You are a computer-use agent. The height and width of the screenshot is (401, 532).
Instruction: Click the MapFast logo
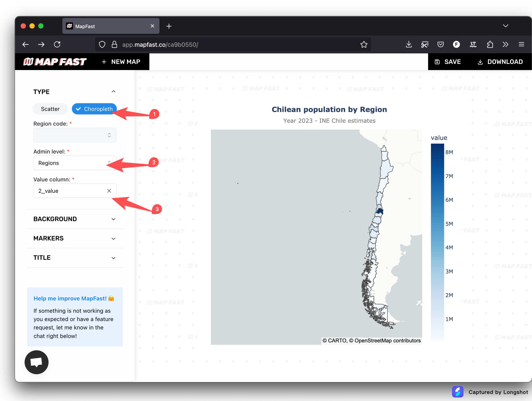point(55,62)
